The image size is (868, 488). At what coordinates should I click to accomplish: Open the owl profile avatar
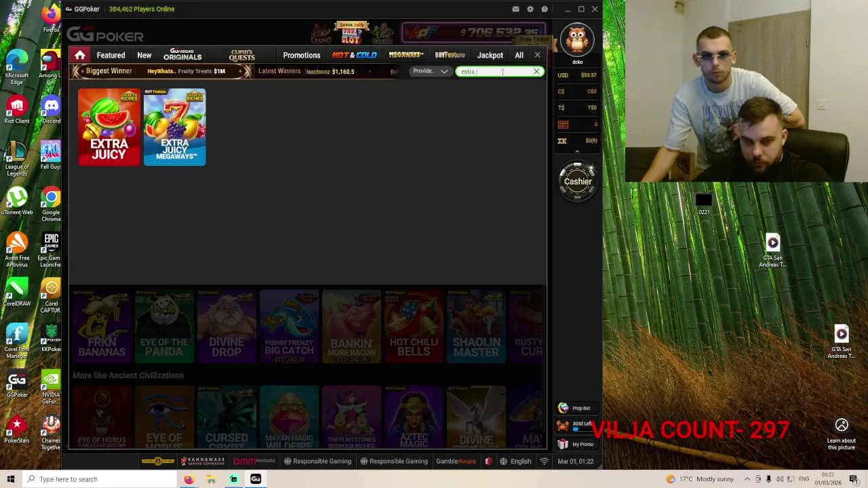tap(577, 41)
